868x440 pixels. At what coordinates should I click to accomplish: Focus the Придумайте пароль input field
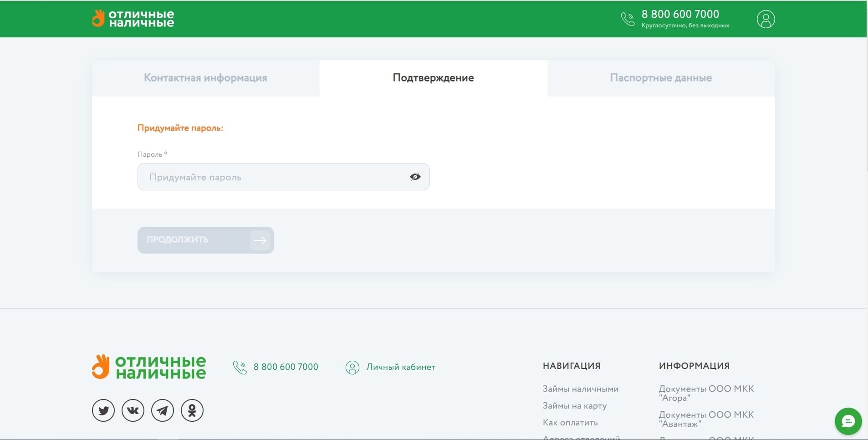click(283, 177)
